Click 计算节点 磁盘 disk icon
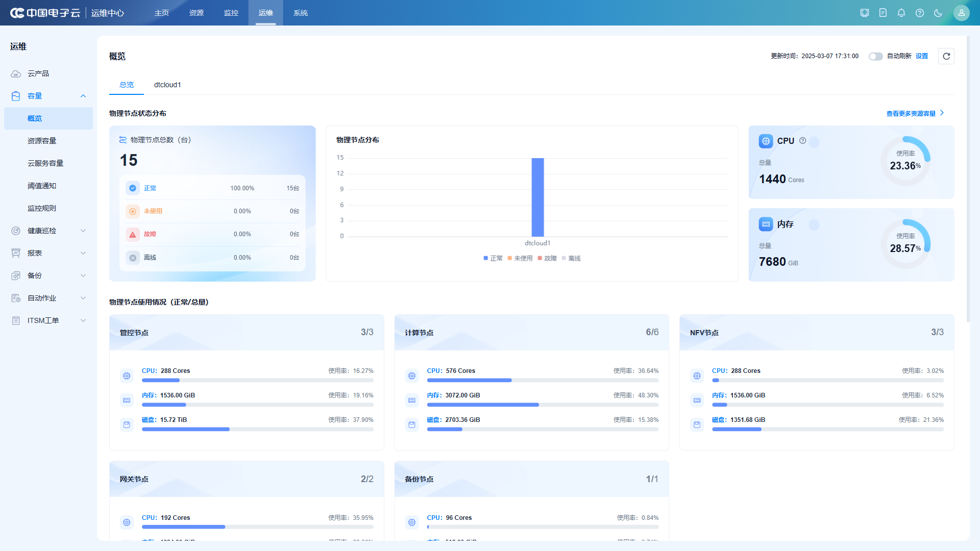Viewport: 980px width, 551px height. pos(412,424)
